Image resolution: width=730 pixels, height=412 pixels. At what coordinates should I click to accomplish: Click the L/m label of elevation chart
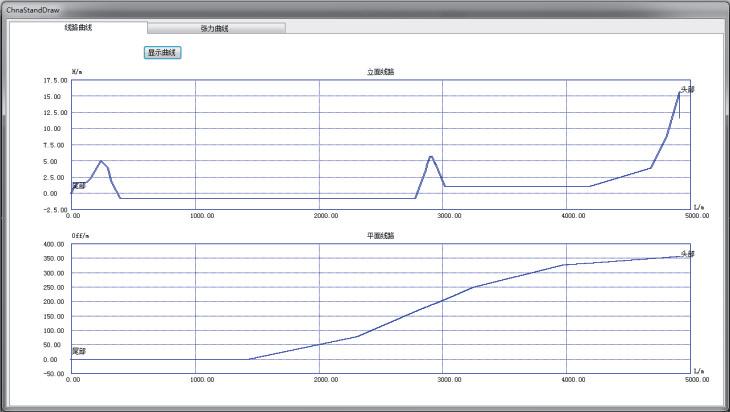699,204
